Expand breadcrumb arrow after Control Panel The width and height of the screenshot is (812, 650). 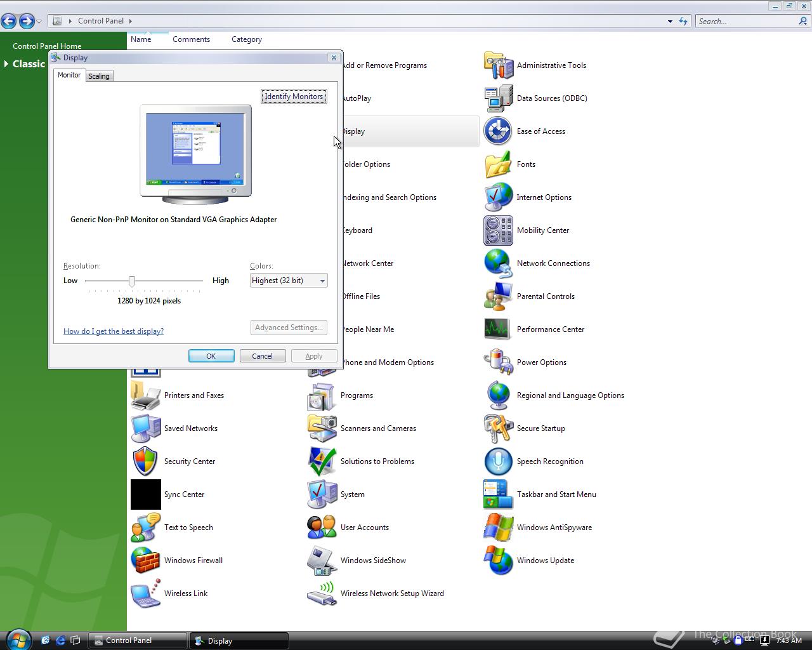pyautogui.click(x=131, y=21)
